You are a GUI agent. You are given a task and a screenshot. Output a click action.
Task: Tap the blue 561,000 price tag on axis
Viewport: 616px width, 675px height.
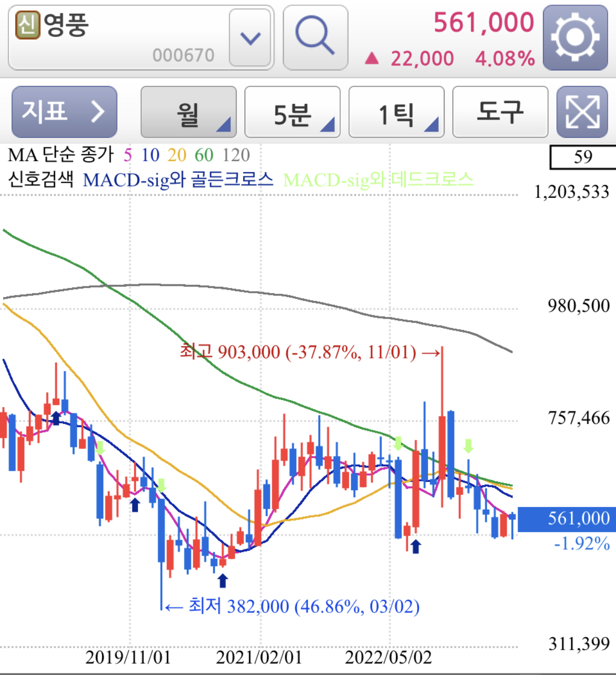click(x=567, y=519)
